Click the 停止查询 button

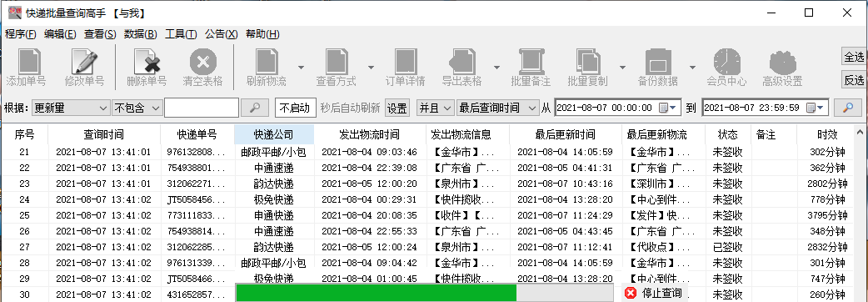[654, 293]
